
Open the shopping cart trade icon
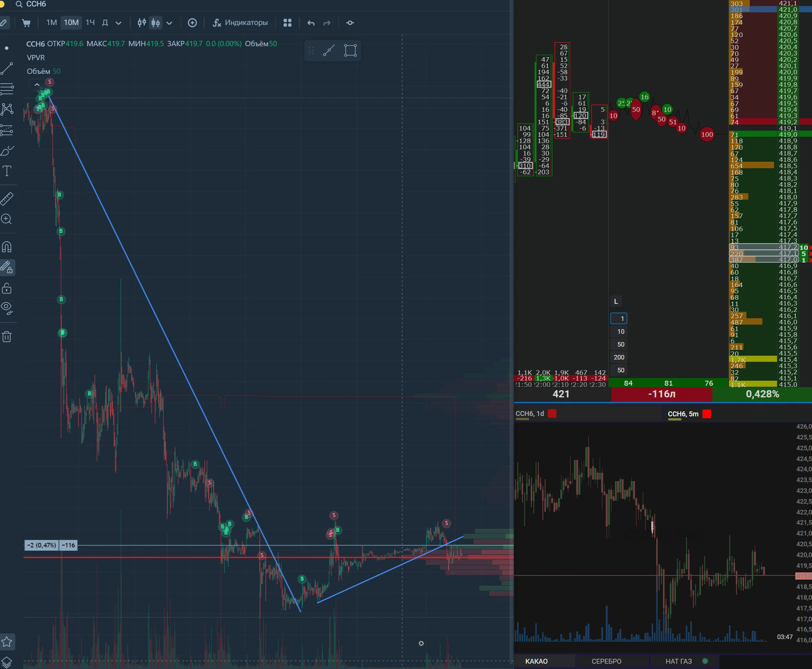coord(26,23)
